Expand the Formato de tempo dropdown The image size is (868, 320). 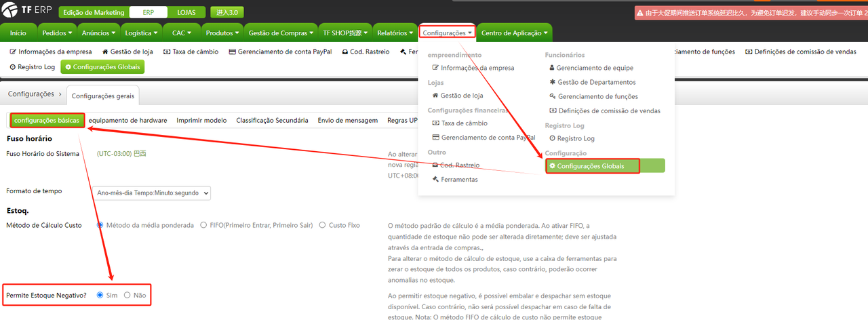[153, 193]
